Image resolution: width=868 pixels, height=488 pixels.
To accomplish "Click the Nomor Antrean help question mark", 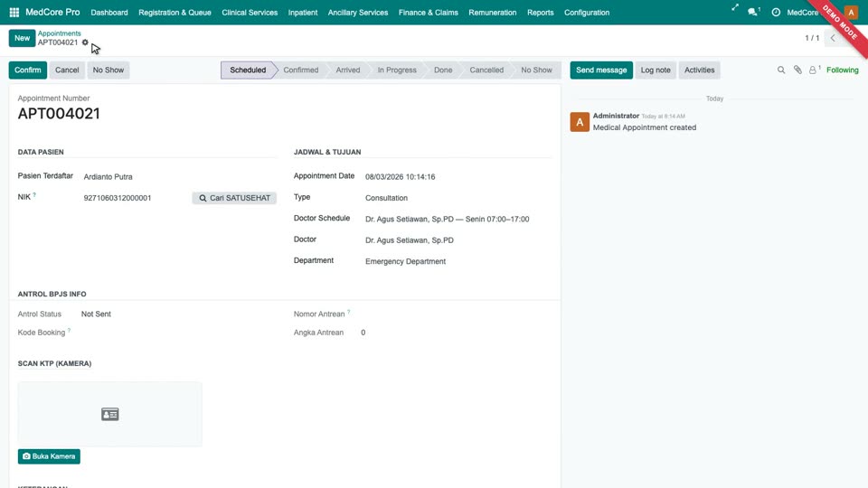I will pos(349,312).
